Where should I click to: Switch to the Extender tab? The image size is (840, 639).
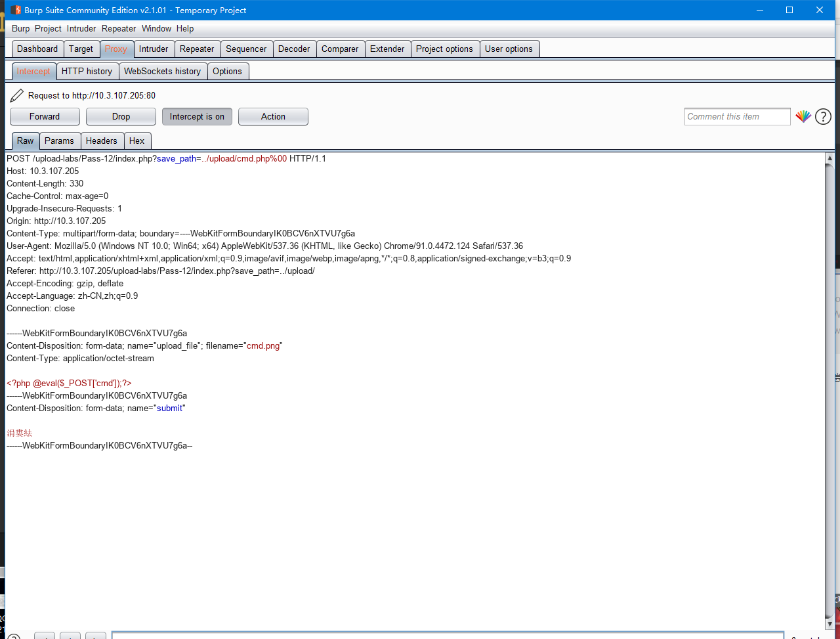click(387, 49)
